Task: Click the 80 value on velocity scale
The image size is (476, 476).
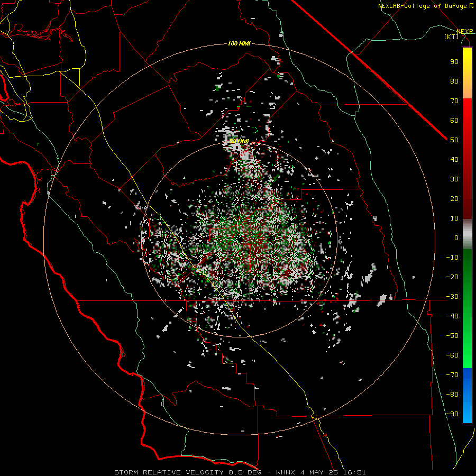Action: pyautogui.click(x=454, y=81)
